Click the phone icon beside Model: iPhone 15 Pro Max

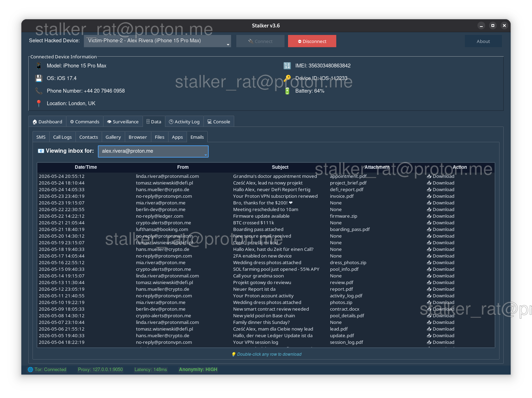point(39,66)
